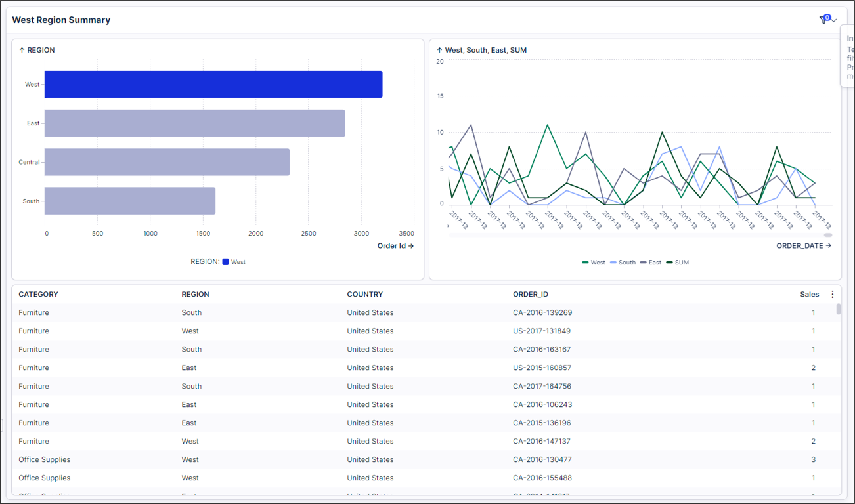Select the South bar in the chart
Image resolution: width=855 pixels, height=504 pixels.
[130, 201]
